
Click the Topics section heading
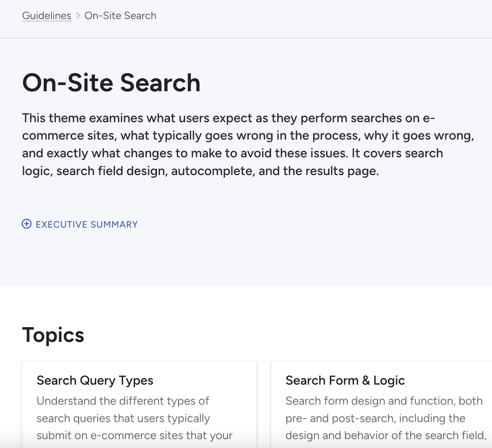[53, 335]
